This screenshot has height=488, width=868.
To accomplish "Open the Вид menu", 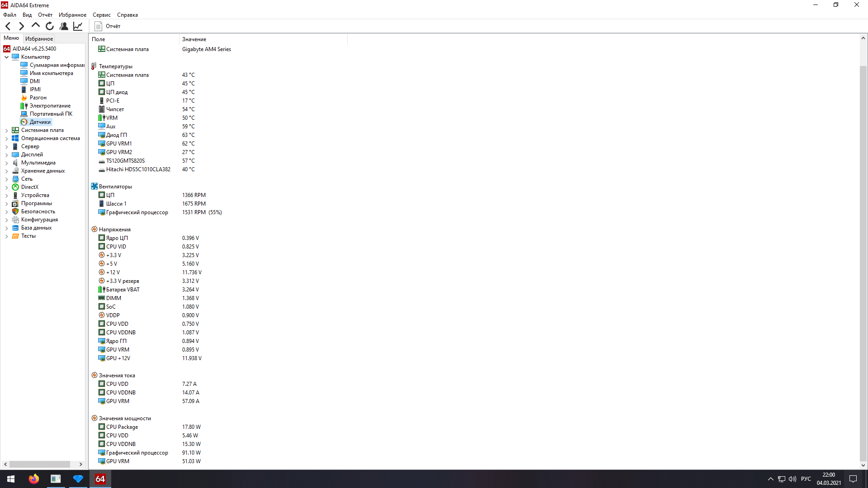I will coord(27,15).
